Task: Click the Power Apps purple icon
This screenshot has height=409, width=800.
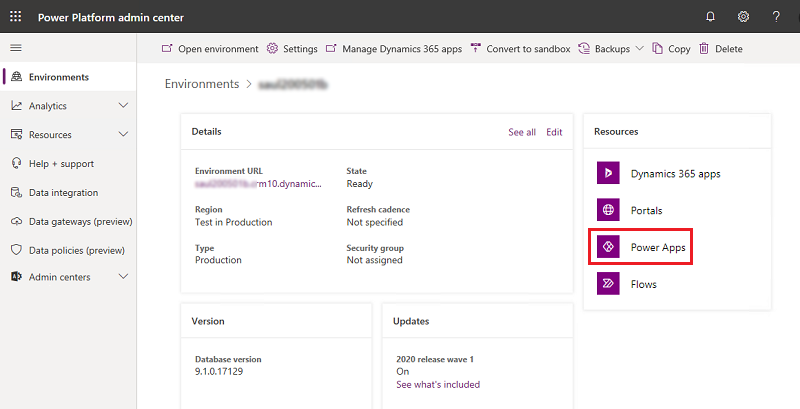Action: coord(608,247)
